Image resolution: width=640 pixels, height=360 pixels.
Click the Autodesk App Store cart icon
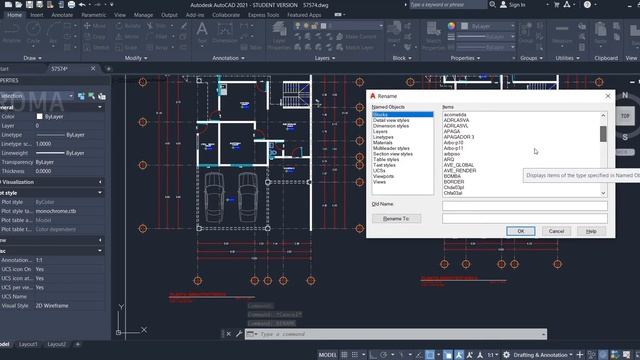(x=557, y=4)
